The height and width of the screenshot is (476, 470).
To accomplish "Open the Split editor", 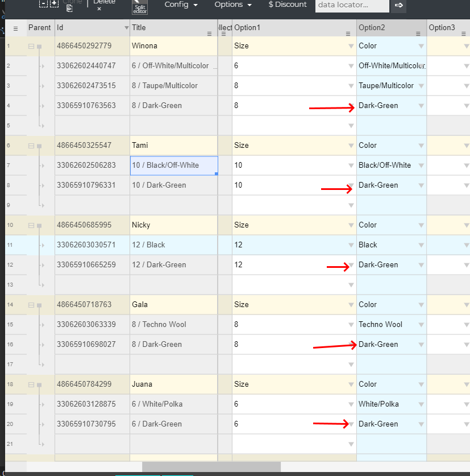I will click(139, 6).
